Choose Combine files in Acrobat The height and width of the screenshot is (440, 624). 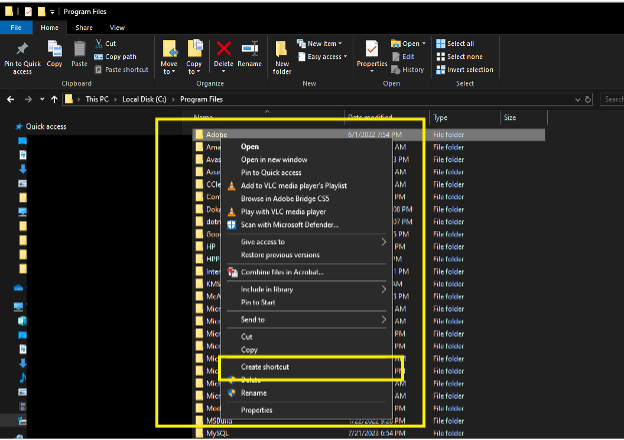306,272
